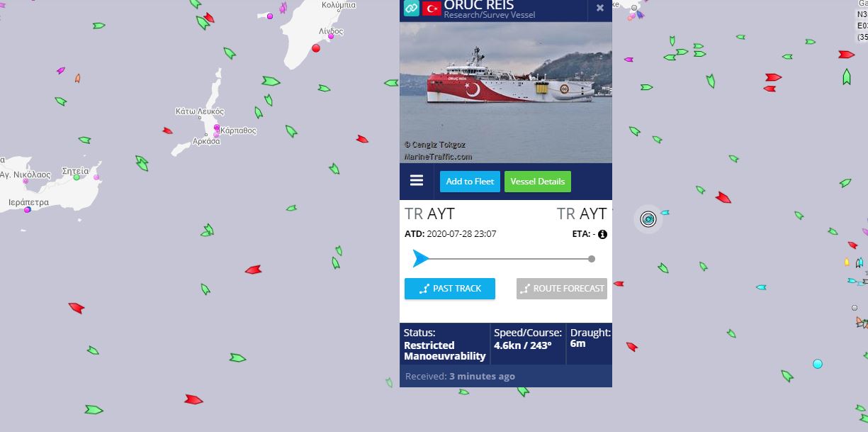The width and height of the screenshot is (868, 432).
Task: Open Vessel Details
Action: point(538,182)
